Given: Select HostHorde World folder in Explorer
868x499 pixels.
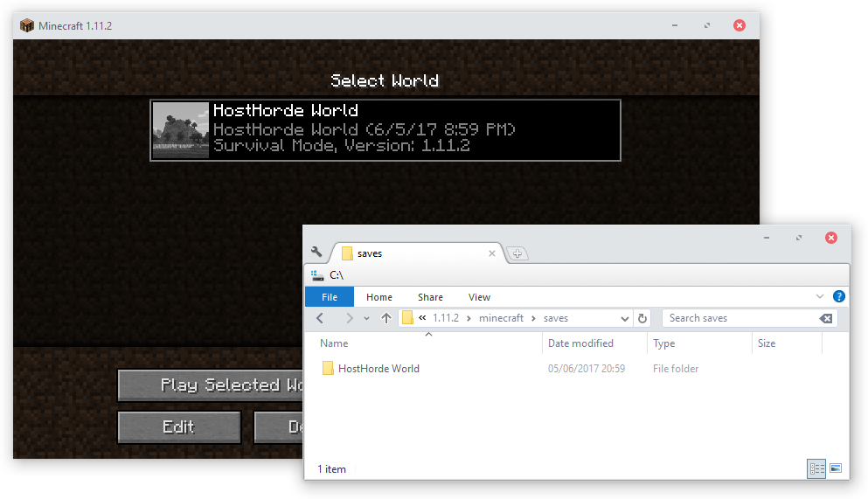Looking at the screenshot, I should [378, 369].
